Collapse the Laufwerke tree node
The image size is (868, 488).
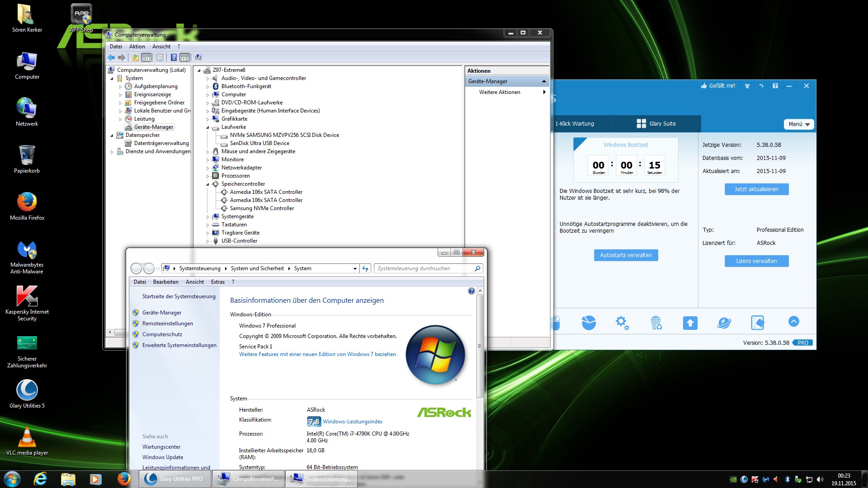[x=208, y=127]
